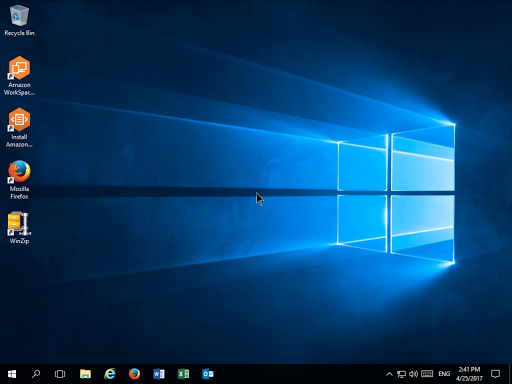Open taskbar search magnifier
Screen dimensions: 512x384
36,374
